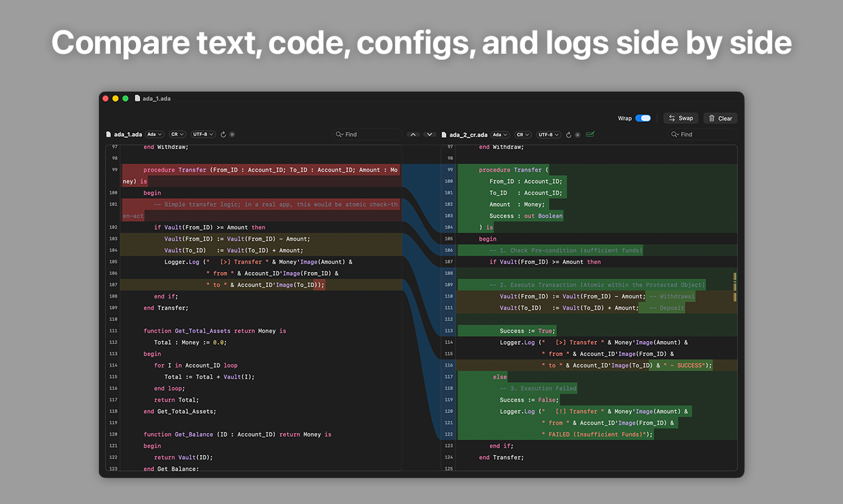Click the ada_1.ada filename in left pane header
Image resolution: width=843 pixels, height=504 pixels.
[127, 134]
